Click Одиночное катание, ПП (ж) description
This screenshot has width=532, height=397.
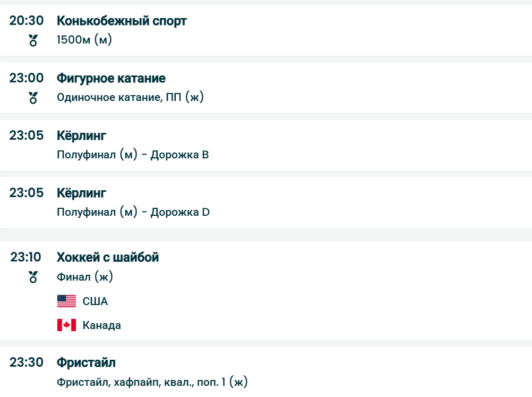pos(130,97)
